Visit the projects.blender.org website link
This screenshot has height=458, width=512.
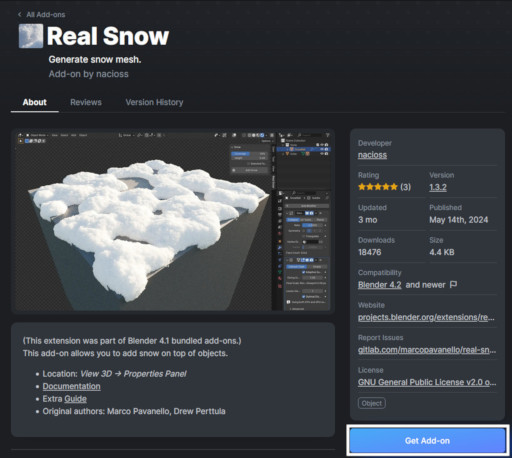tap(426, 317)
